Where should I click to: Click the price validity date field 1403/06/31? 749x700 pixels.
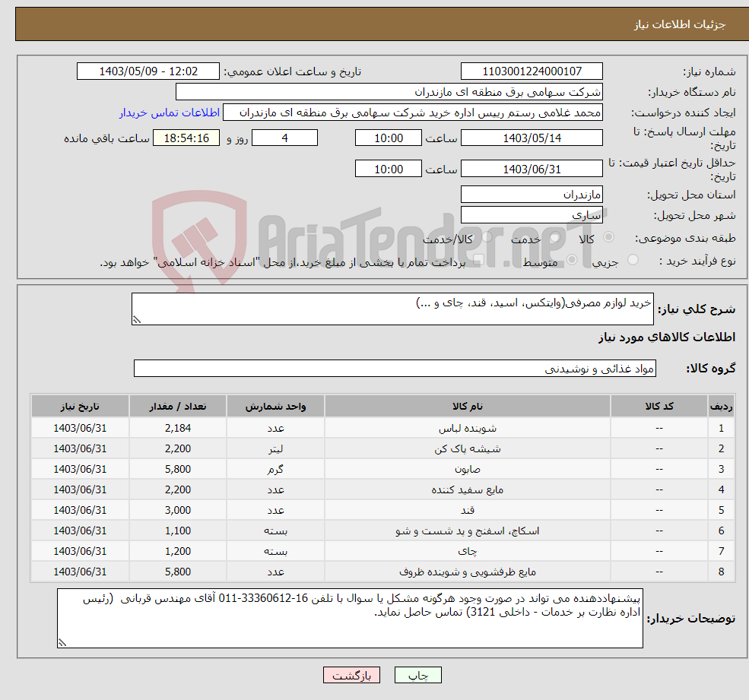coord(532,169)
